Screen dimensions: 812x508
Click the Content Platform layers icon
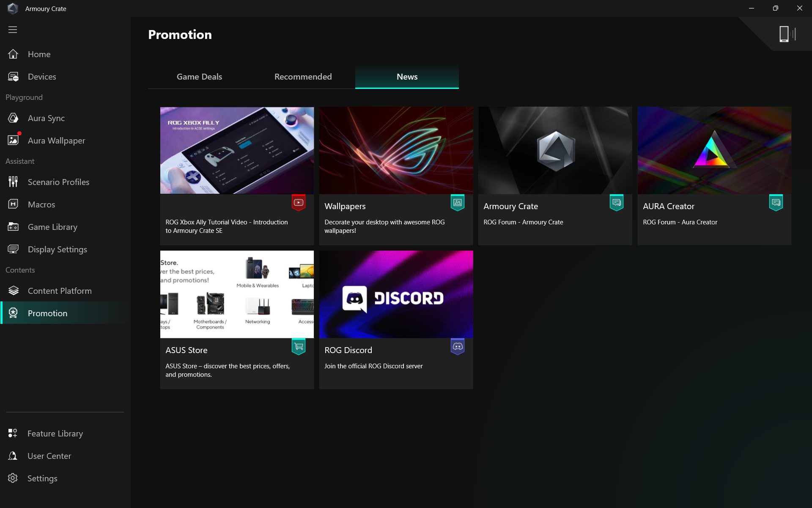pos(13,291)
